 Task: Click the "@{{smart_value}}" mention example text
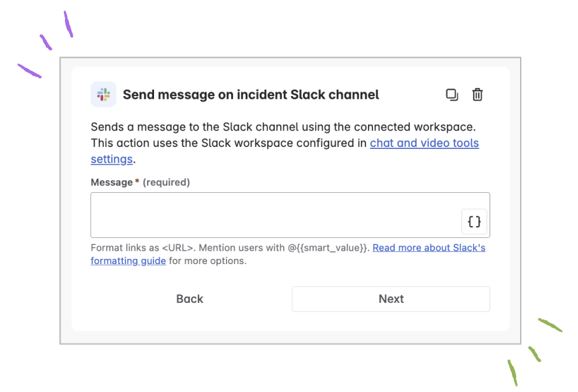327,248
